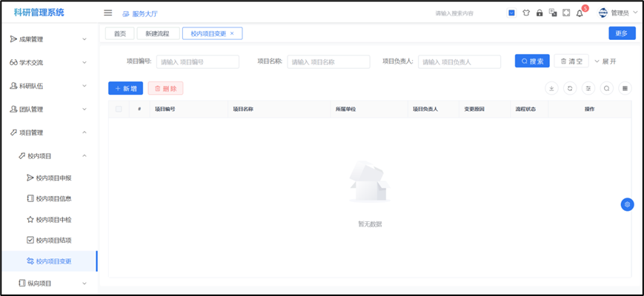Viewport: 644px width, 296px height.
Task: Tick the select-all checkbox in table header
Action: (x=119, y=109)
